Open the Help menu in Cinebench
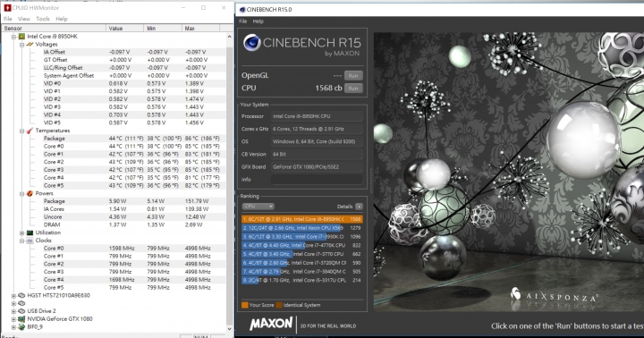This screenshot has width=644, height=338. click(258, 21)
